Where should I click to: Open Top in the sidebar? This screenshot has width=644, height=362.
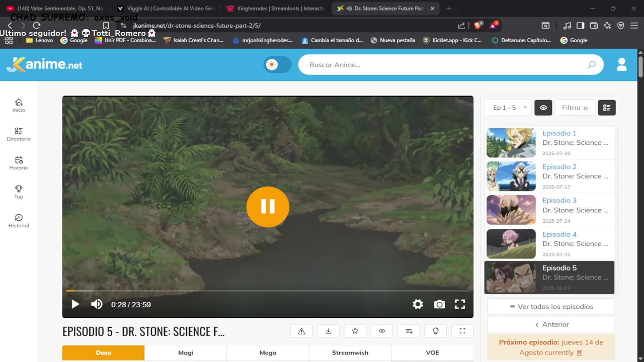19,192
